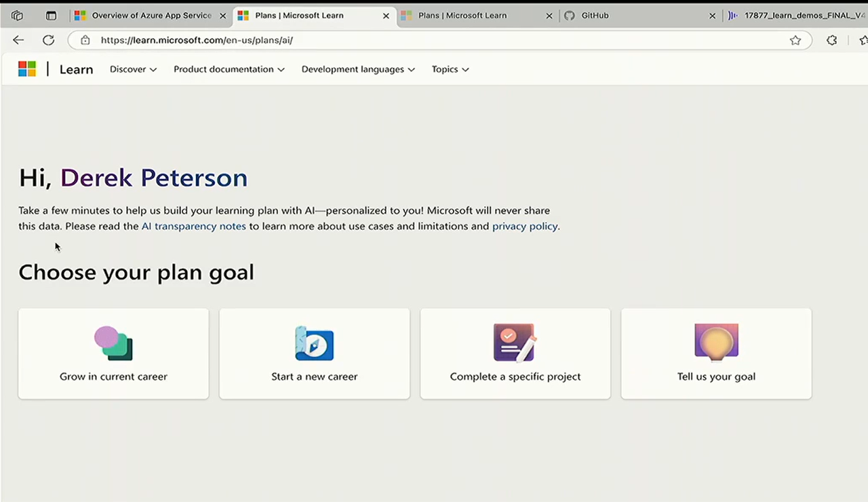Image resolution: width=868 pixels, height=502 pixels.
Task: Click the site info lock icon
Action: tap(85, 40)
